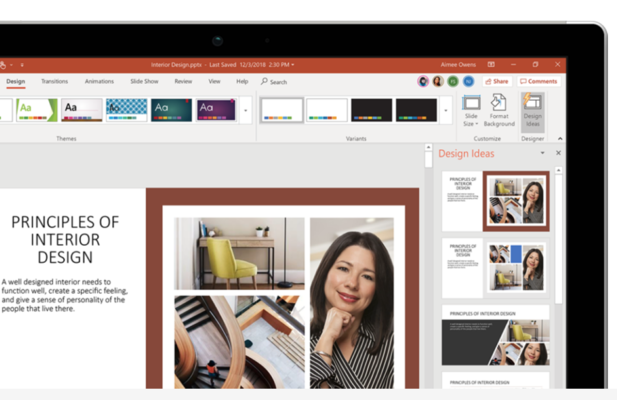Select the yellow chair photo on slide
The width and height of the screenshot is (617, 400).
pos(239,254)
